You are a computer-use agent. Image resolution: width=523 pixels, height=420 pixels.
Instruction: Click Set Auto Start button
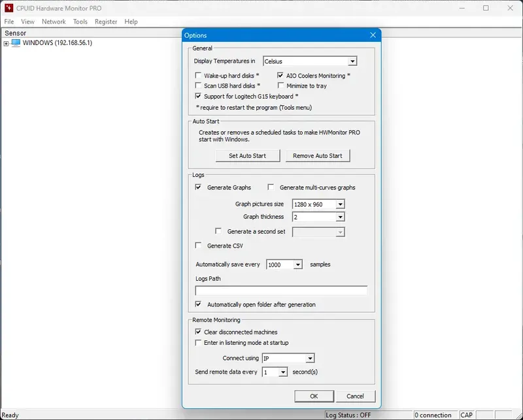pyautogui.click(x=248, y=155)
